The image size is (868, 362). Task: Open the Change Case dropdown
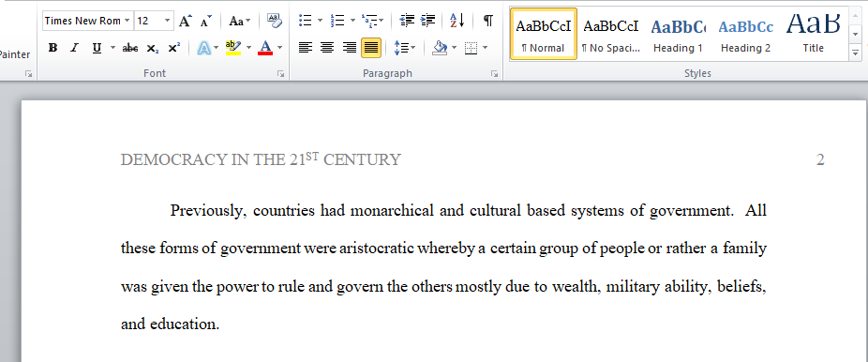pos(240,21)
